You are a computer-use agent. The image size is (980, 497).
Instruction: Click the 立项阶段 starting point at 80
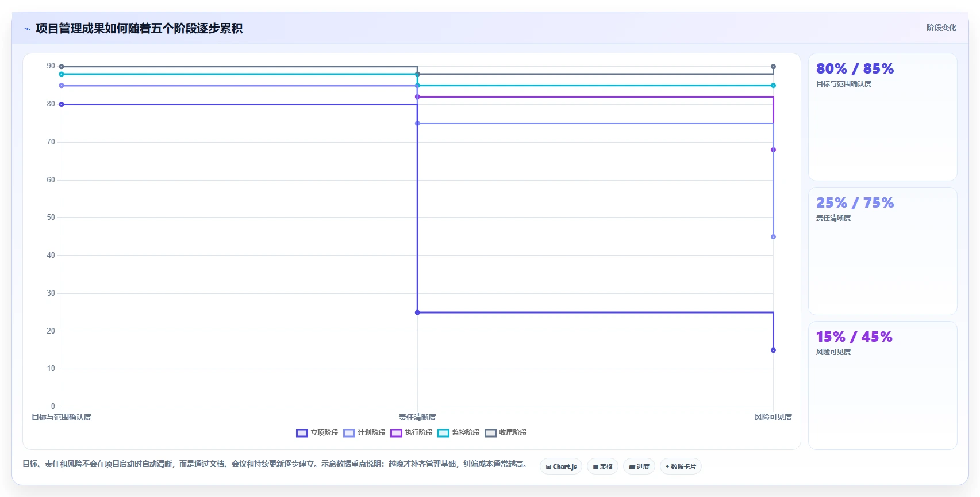tap(62, 105)
